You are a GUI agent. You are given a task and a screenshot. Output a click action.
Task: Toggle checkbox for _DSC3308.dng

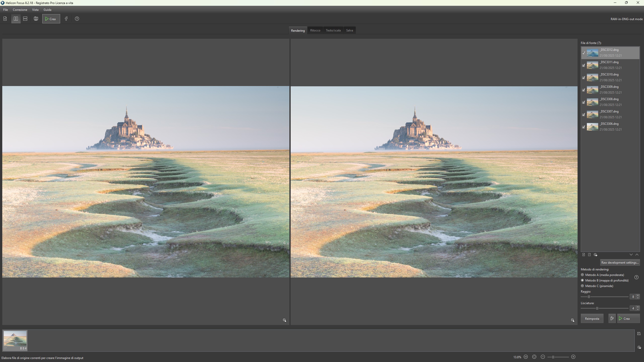click(x=584, y=102)
